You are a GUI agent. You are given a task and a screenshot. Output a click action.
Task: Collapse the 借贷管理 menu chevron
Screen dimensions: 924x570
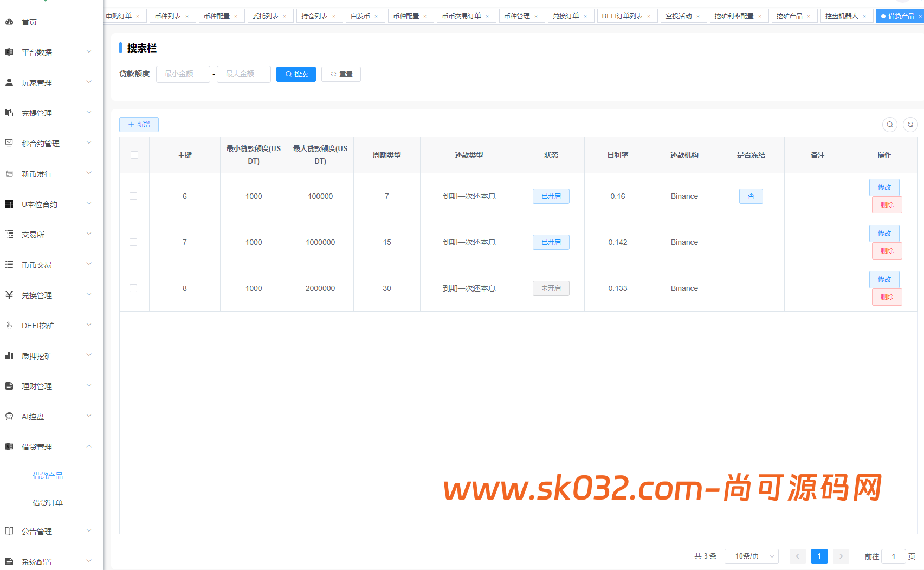point(89,446)
